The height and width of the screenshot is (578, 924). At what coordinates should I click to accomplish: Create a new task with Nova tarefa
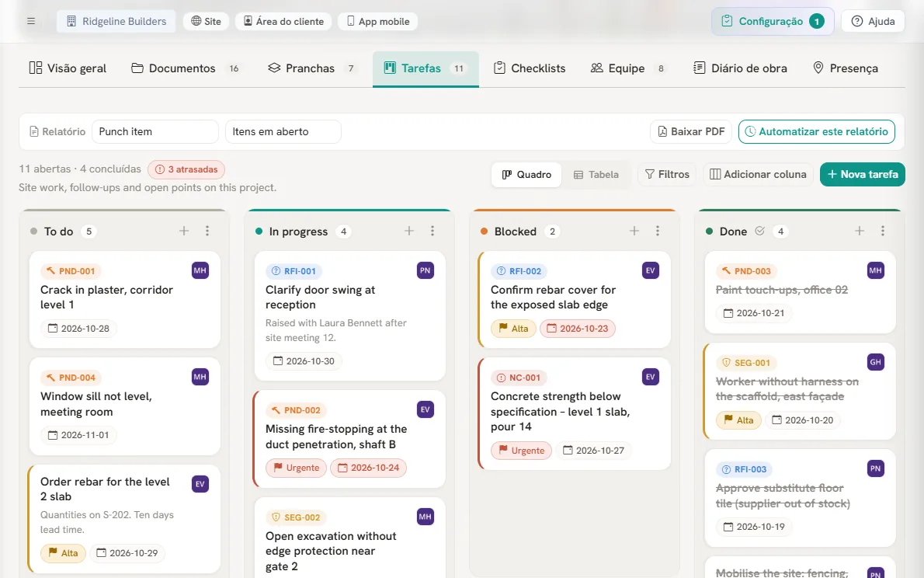pyautogui.click(x=862, y=175)
